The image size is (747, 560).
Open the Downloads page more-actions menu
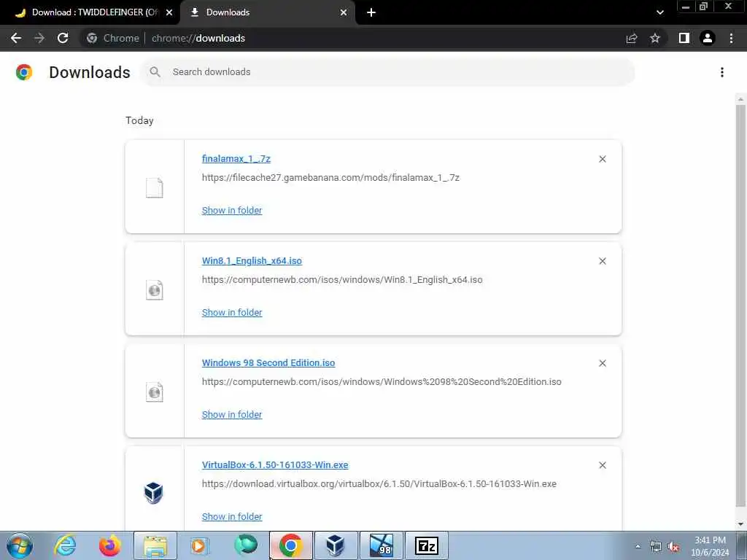722,72
